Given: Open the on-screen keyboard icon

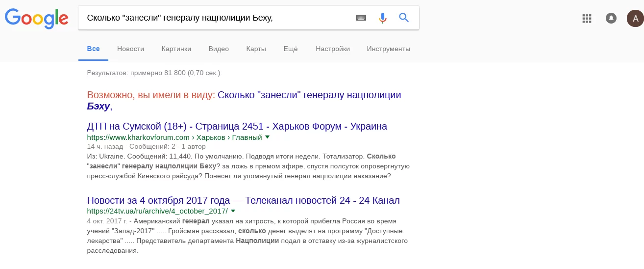Looking at the screenshot, I should point(361,18).
